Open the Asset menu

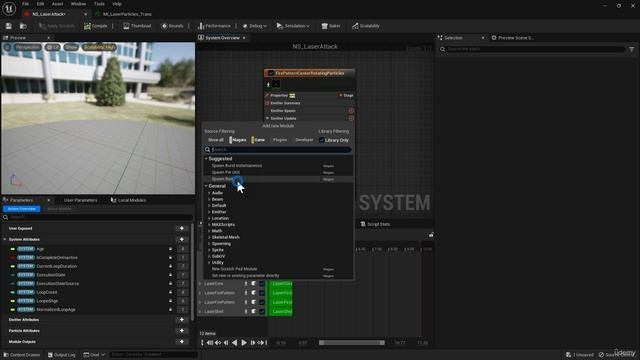tap(57, 4)
